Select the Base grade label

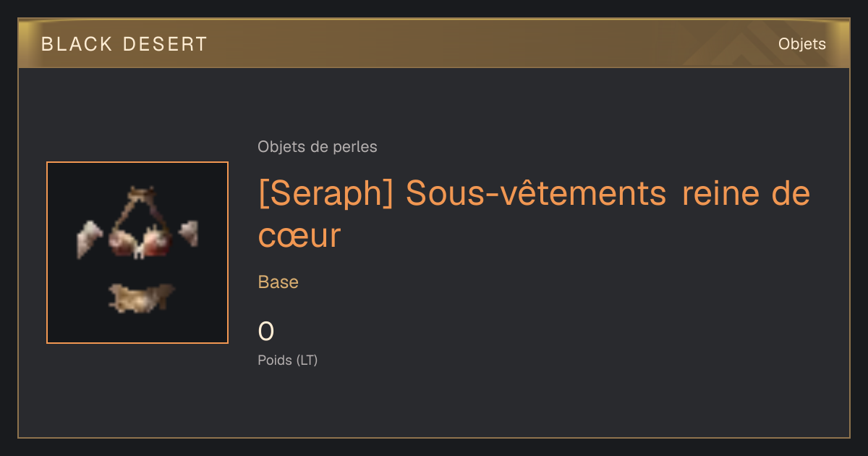tap(278, 282)
